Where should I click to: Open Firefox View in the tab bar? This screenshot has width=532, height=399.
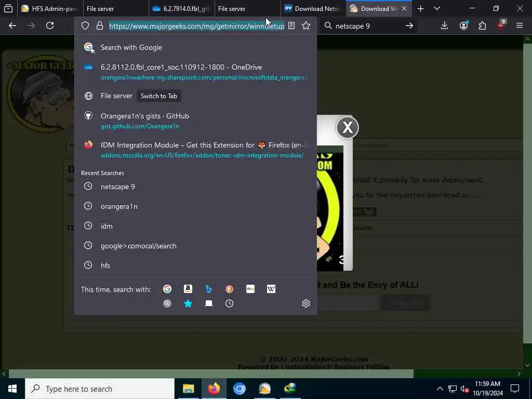click(8, 8)
